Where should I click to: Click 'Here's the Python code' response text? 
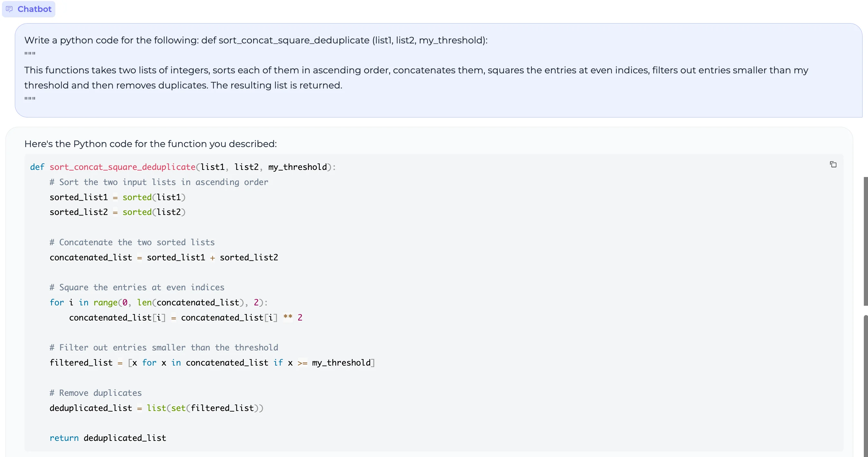tap(150, 144)
